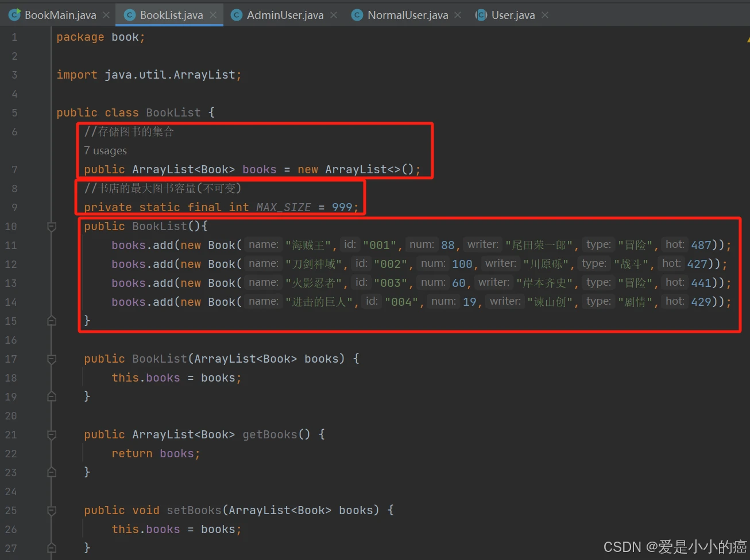The image size is (750, 560).
Task: Click the type string "战斗" on line 12
Action: pos(631,265)
